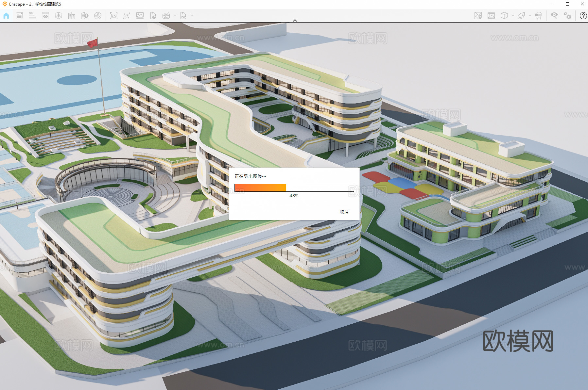Viewport: 588px width, 390px height.
Task: Click the magic wand icon
Action: 127,16
